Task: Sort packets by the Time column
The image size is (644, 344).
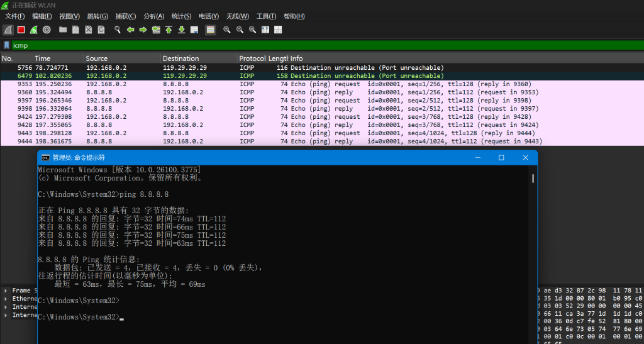Action: tap(57, 58)
